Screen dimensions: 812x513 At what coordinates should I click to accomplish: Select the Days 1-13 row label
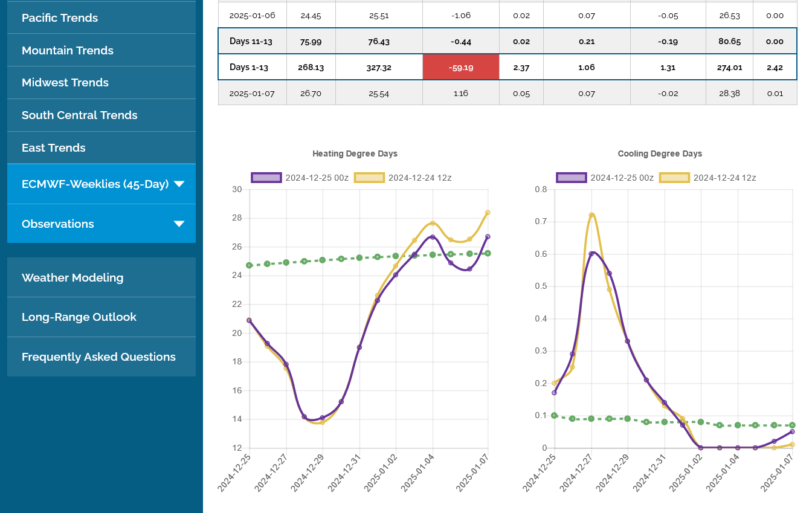[249, 68]
